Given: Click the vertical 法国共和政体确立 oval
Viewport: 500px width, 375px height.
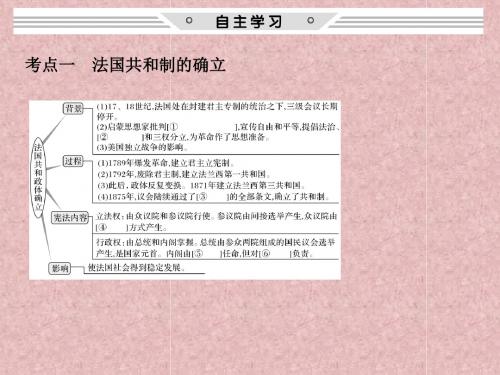Looking at the screenshot, I should pos(38,177).
